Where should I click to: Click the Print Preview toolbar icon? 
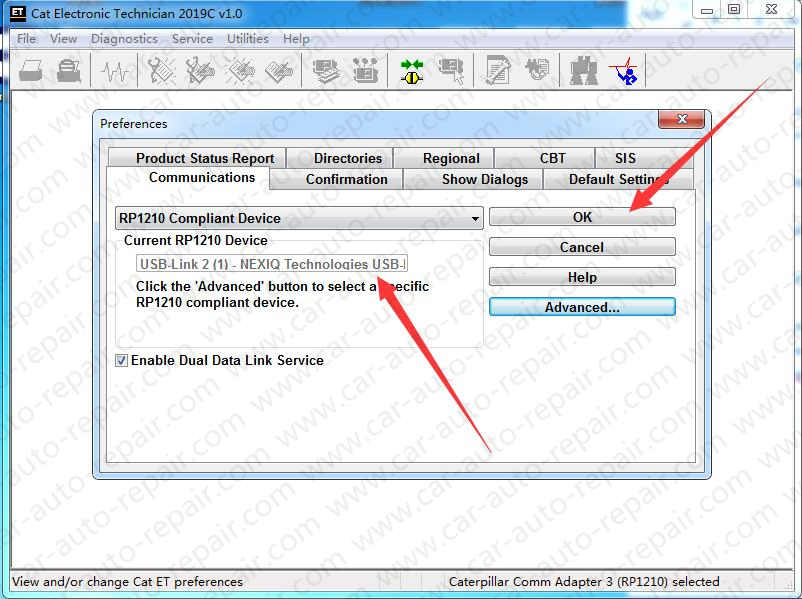point(69,71)
